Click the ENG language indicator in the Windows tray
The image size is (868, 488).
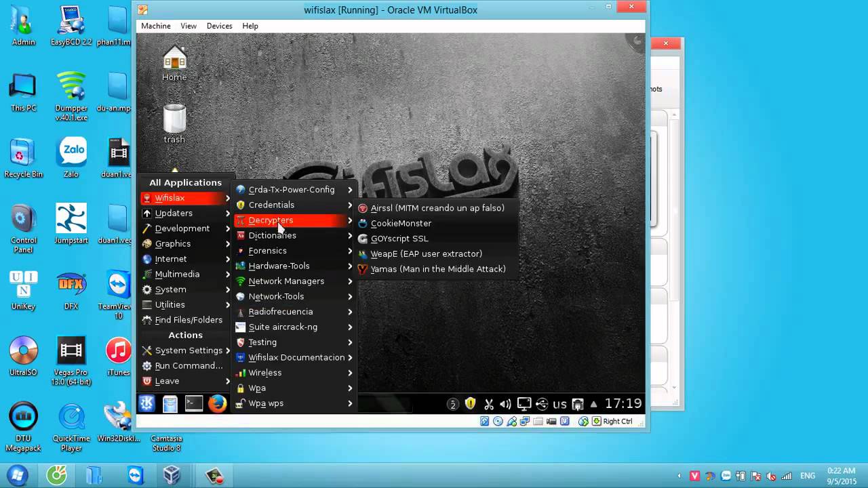(x=808, y=476)
